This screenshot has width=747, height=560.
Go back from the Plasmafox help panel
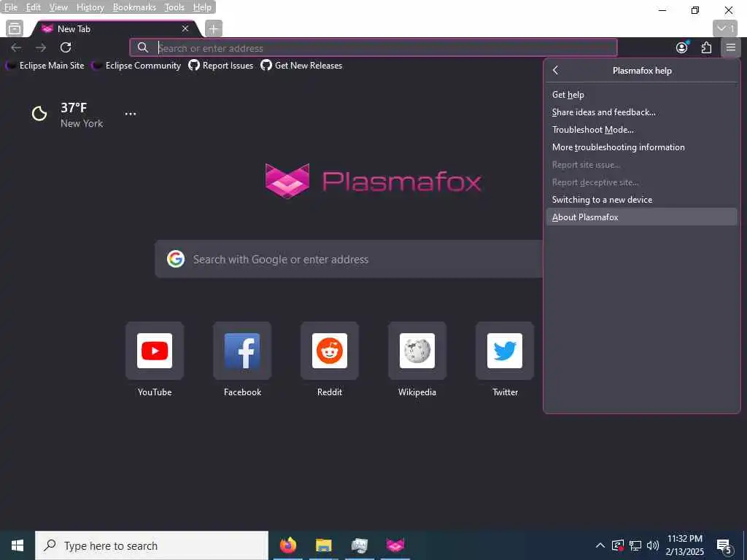(555, 71)
